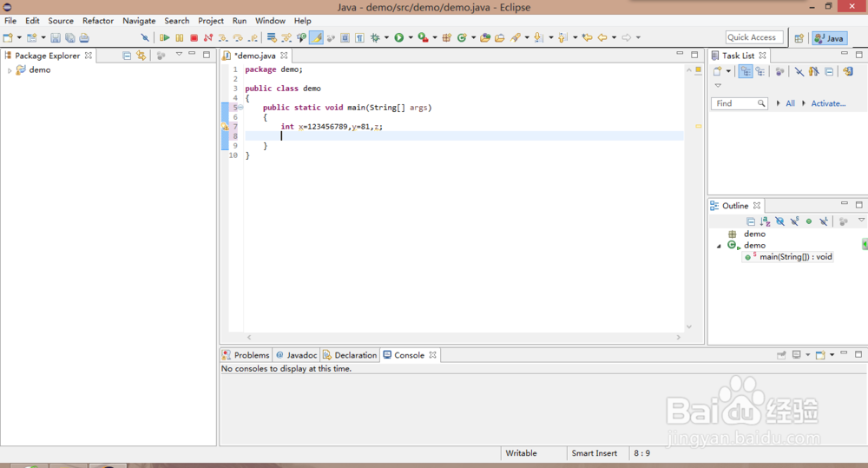Open Package Explorer view menu triangle
This screenshot has height=468, width=868.
[x=179, y=55]
